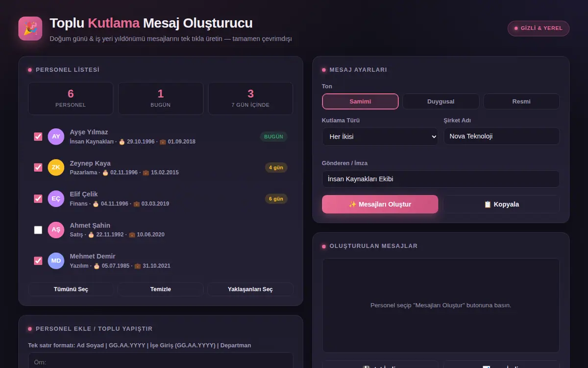Click Ahmet Şahin's Satış details line
Image resolution: width=588 pixels, height=368 pixels.
point(117,235)
